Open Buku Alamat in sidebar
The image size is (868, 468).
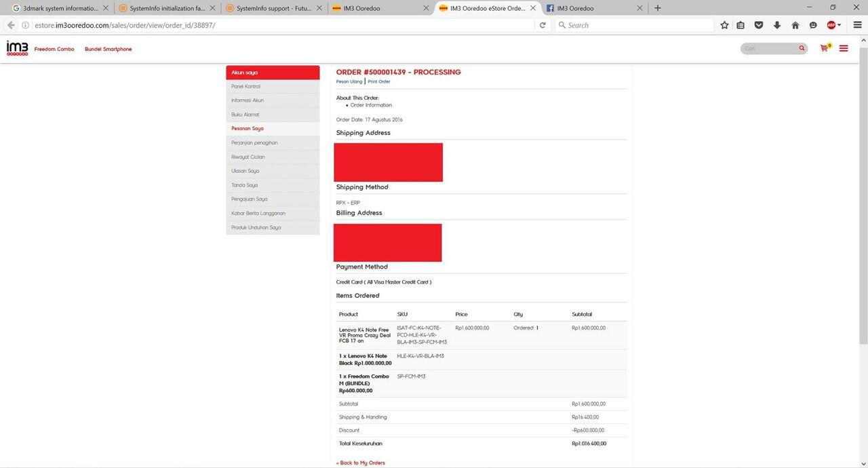(x=273, y=115)
